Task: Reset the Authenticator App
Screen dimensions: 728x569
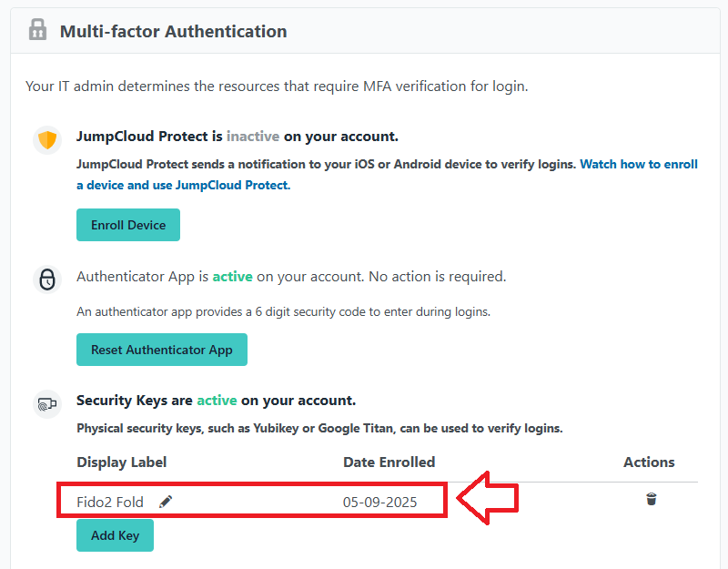Action: coord(162,350)
